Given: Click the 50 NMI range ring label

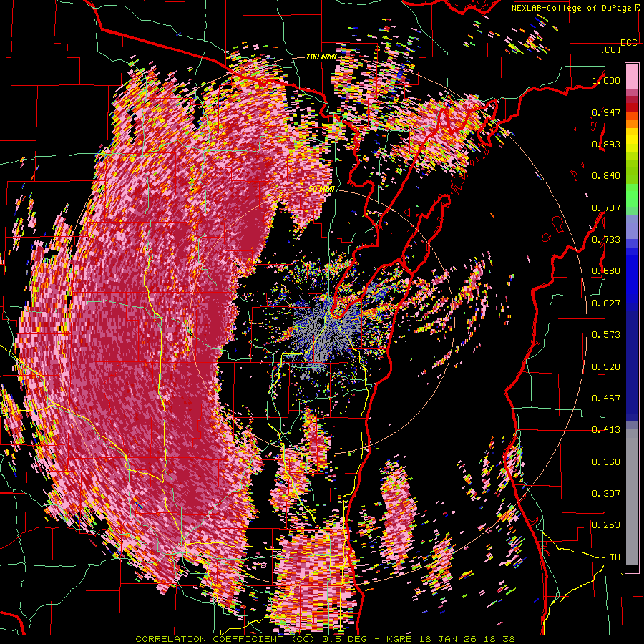Looking at the screenshot, I should coord(321,190).
